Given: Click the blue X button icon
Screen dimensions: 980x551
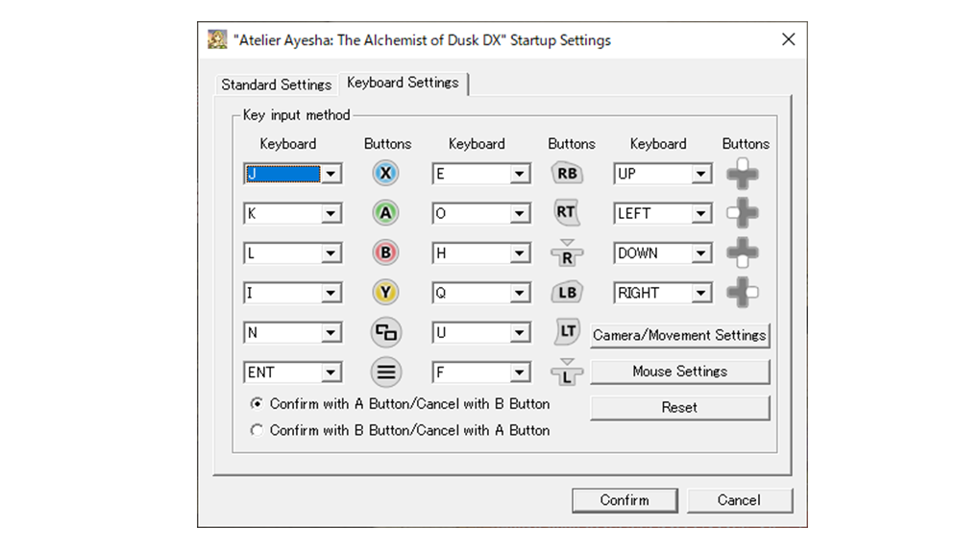Looking at the screenshot, I should [385, 173].
